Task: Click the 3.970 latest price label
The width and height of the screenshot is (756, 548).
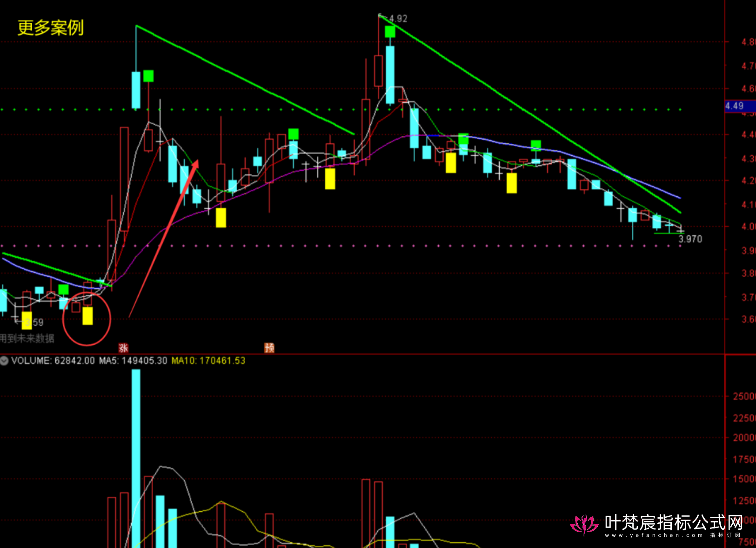Action: (690, 239)
